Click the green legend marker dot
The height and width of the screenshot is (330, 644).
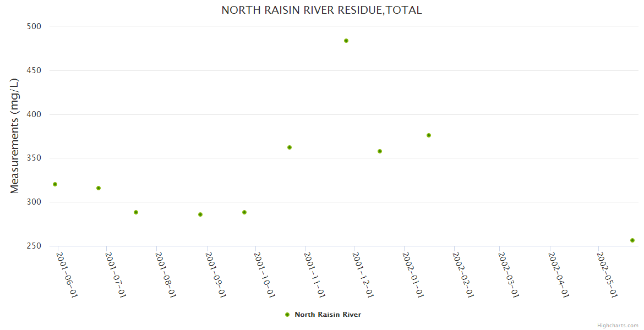coord(287,315)
